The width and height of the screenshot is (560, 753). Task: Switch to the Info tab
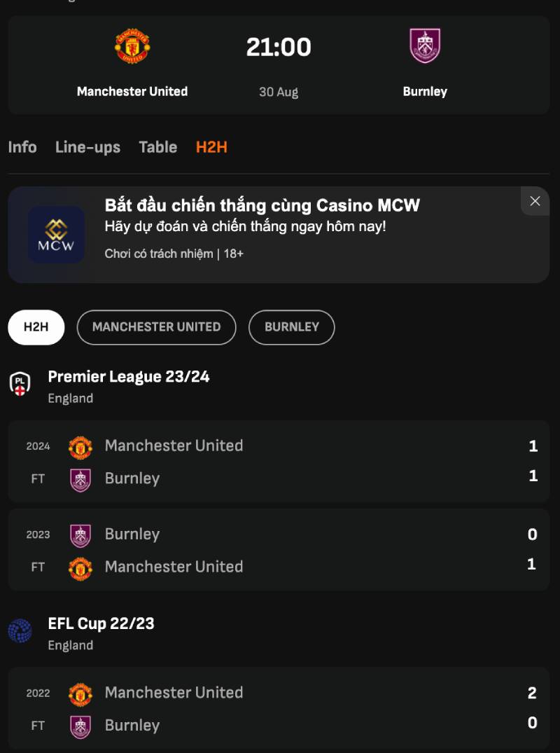[22, 147]
